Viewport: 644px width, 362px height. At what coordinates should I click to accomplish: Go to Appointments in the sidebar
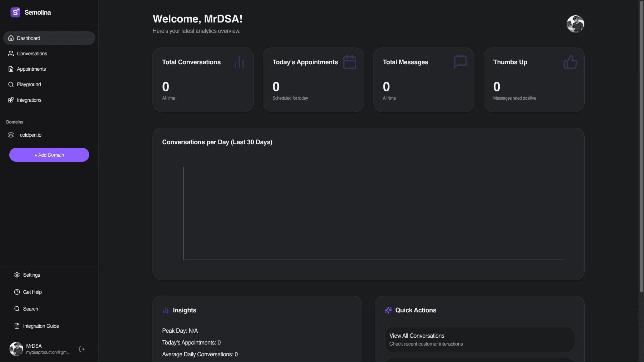pyautogui.click(x=31, y=69)
